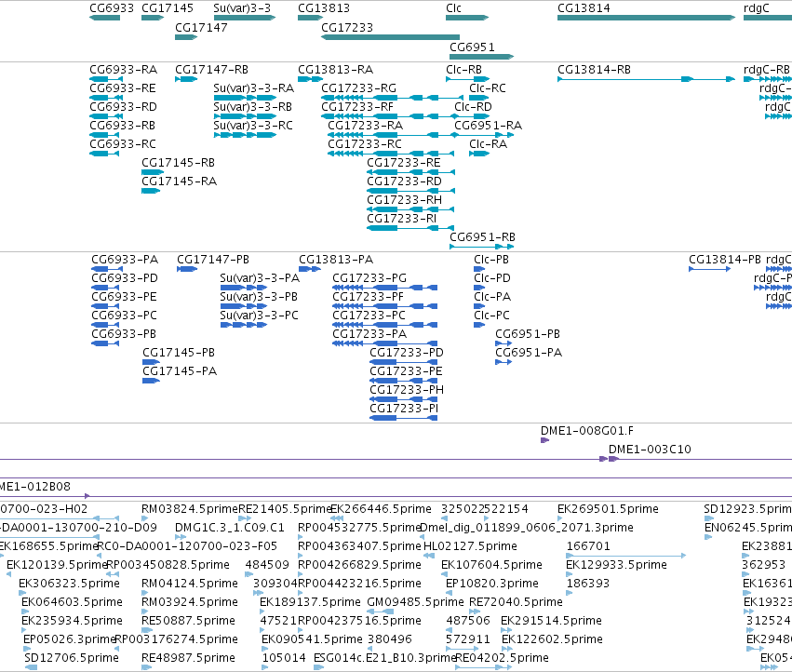
Task: Click EST EK107604.5prime
Action: (491, 565)
